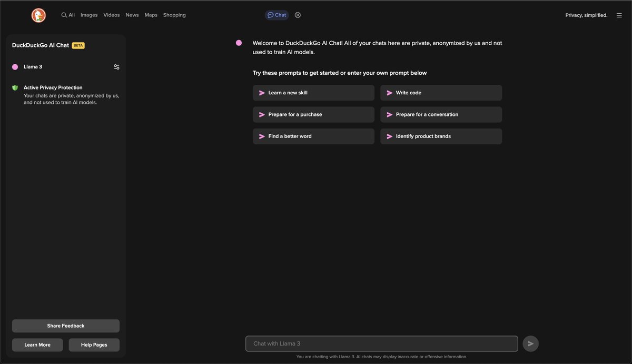Click the Privacy, simplified. link

[586, 15]
